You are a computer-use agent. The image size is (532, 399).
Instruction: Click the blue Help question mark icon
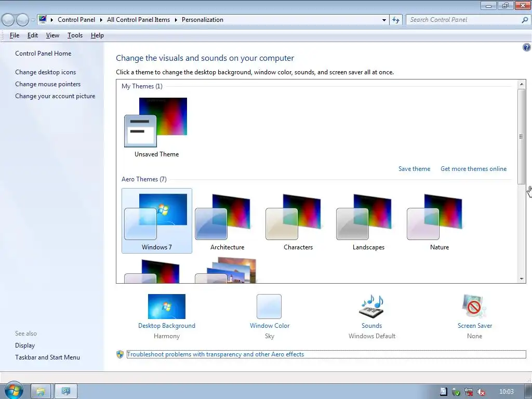pos(526,47)
